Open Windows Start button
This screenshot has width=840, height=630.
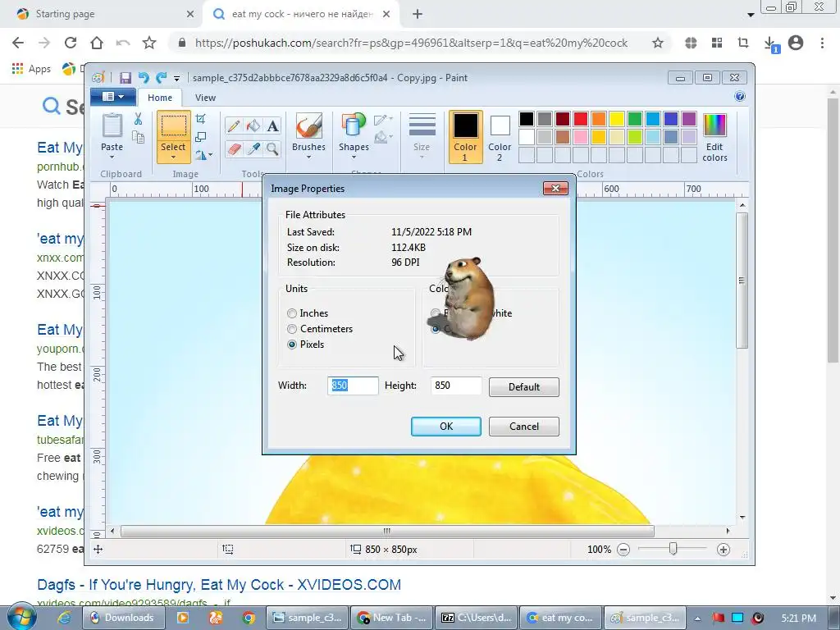[21, 617]
